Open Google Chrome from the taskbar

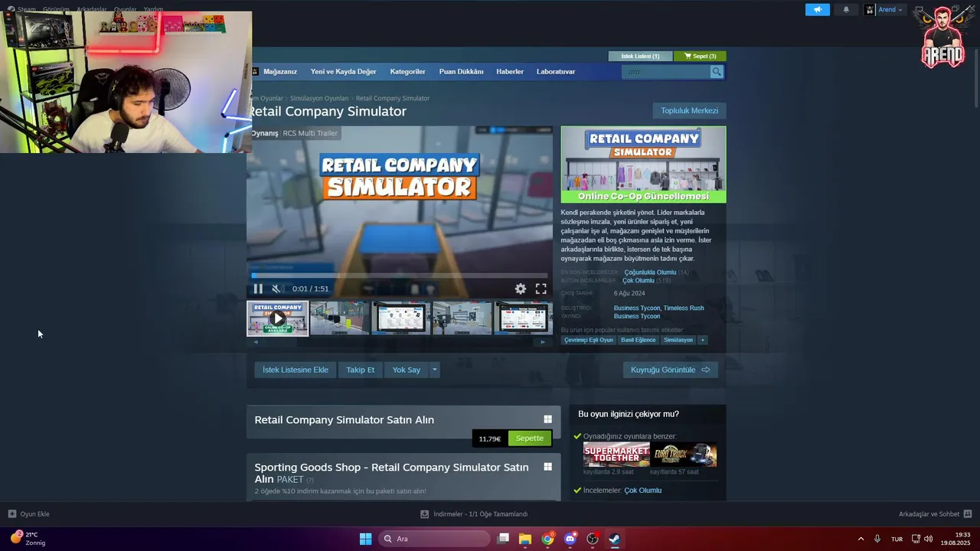tap(547, 539)
